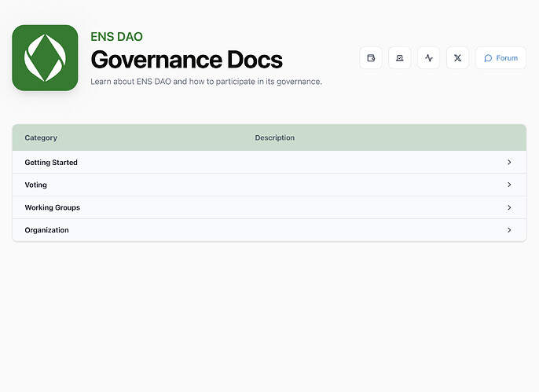Open the Working Groups category
539x392 pixels.
[52, 207]
